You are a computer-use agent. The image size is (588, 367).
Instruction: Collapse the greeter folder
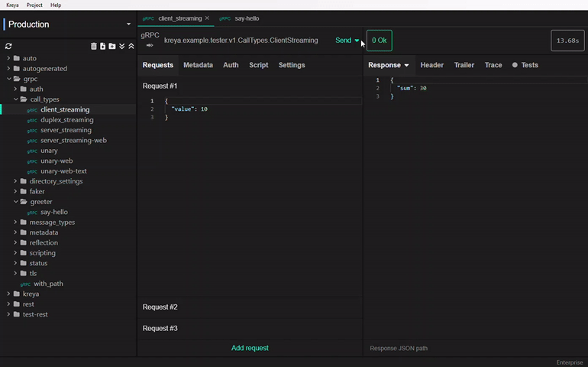pos(17,202)
